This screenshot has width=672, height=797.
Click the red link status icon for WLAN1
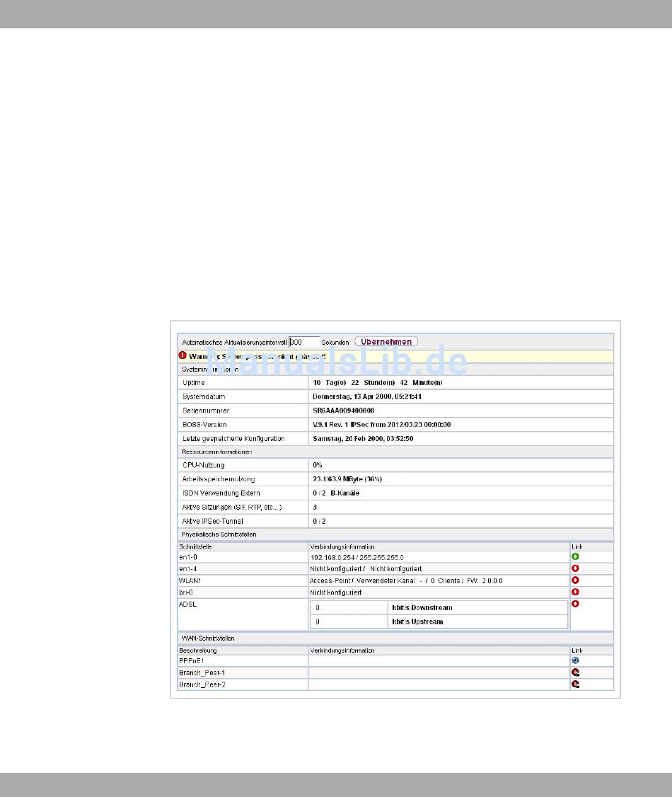[575, 580]
